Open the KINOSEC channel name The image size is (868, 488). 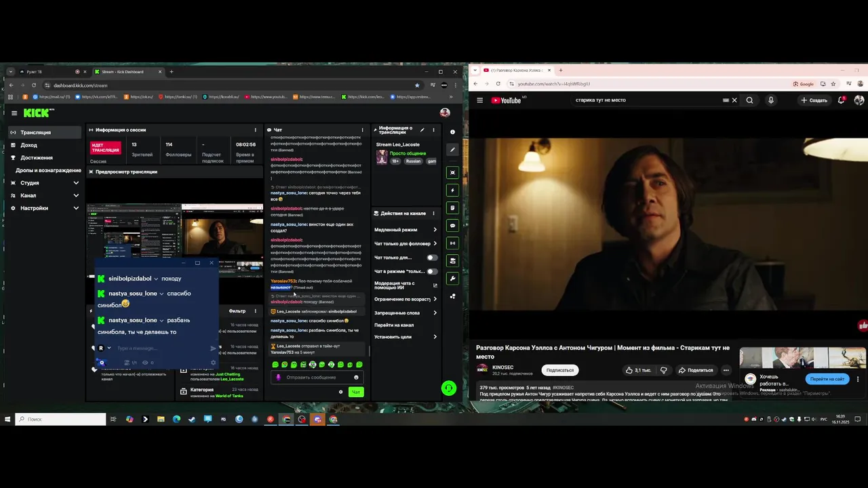tap(502, 367)
